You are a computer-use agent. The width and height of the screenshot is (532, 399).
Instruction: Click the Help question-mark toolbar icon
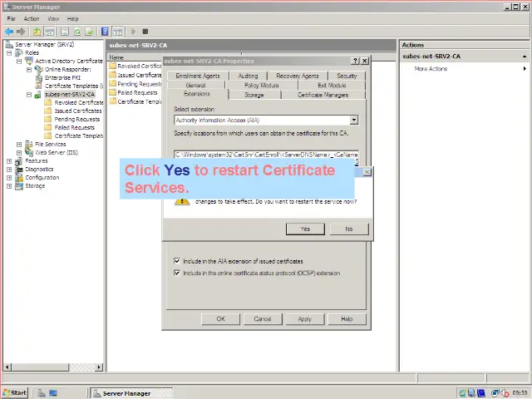[x=106, y=32]
